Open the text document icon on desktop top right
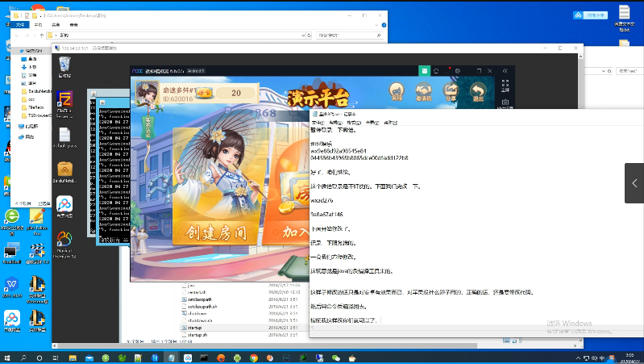Image resolution: width=644 pixels, height=364 pixels. pos(625,18)
